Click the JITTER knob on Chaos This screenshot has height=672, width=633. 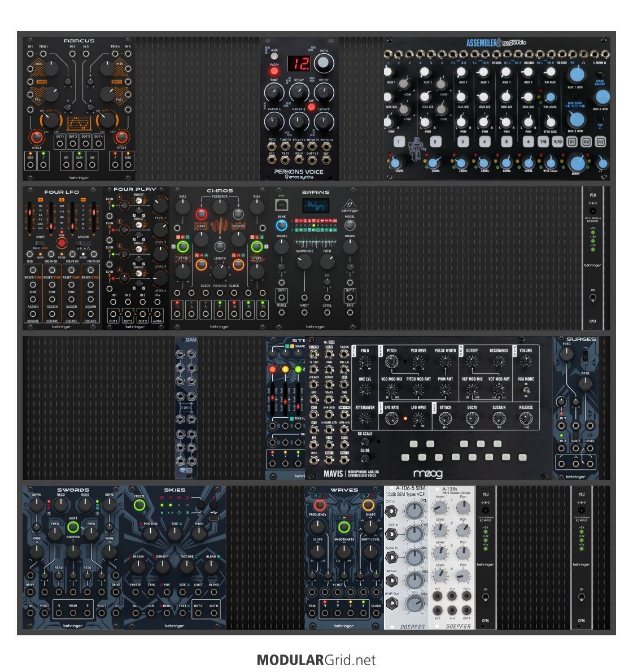pos(182,271)
